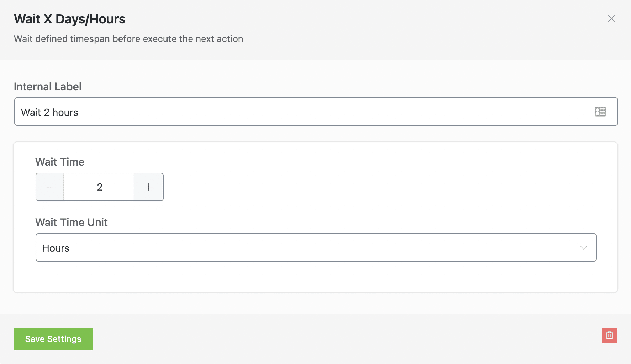This screenshot has width=631, height=364.
Task: Click the 'Wait X Days/Hours' dialog title
Action: 70,19
